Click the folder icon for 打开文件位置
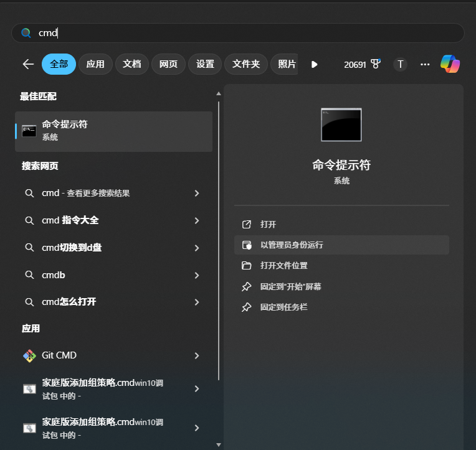The image size is (476, 450). 247,266
